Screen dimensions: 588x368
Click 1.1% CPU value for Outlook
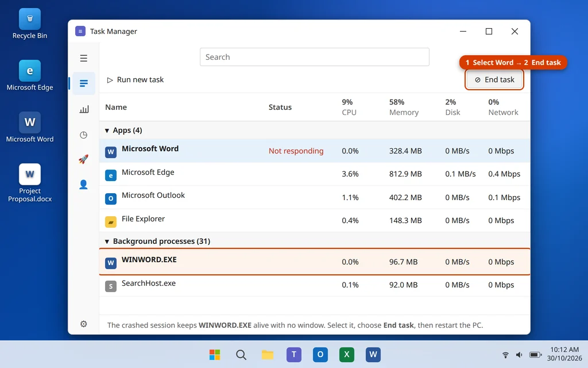[x=350, y=198]
